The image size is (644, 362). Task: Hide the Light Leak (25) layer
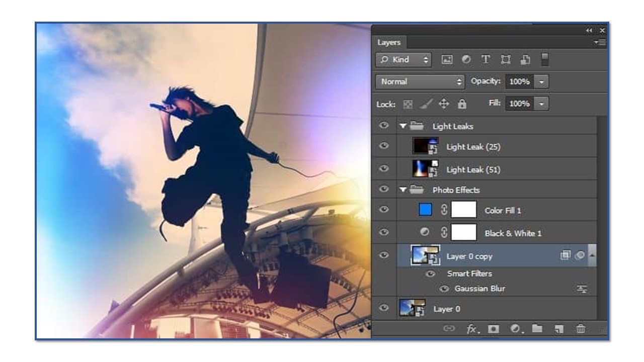coord(384,146)
